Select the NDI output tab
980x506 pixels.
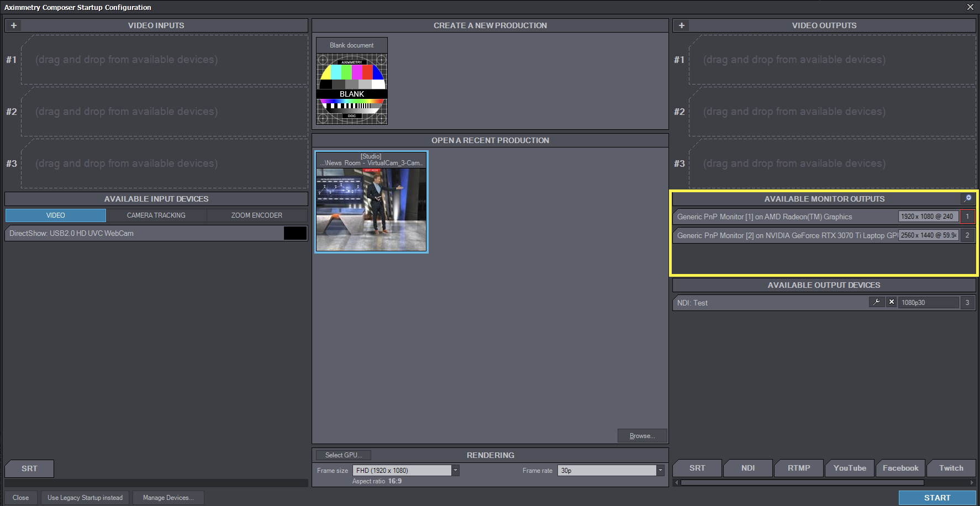[748, 468]
